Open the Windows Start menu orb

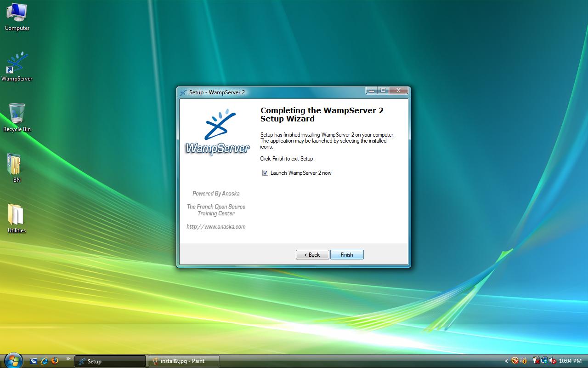tap(12, 360)
